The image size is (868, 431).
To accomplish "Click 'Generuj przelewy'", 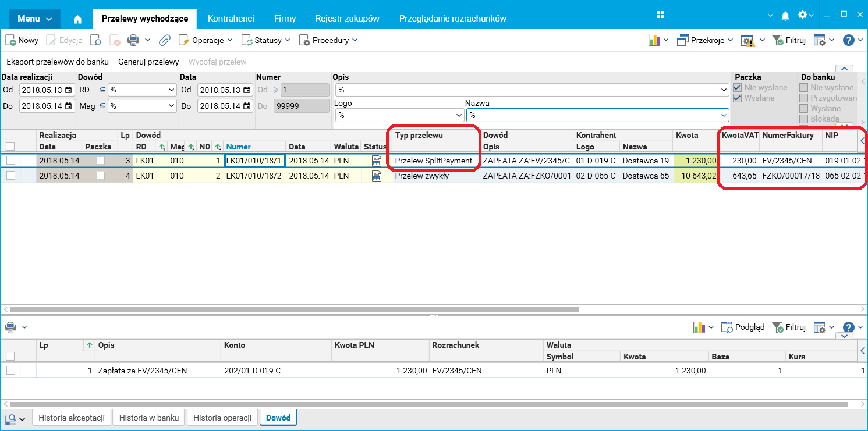I will pyautogui.click(x=148, y=62).
